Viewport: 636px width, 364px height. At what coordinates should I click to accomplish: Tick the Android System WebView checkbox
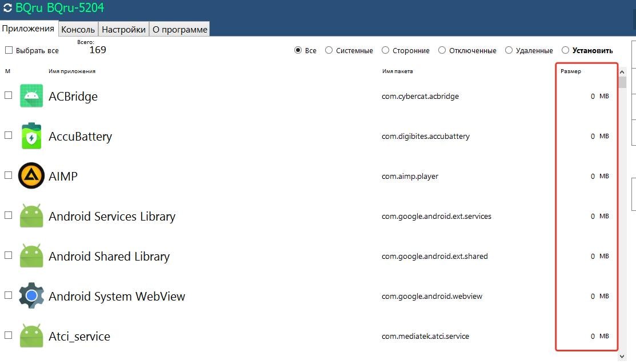(8, 295)
